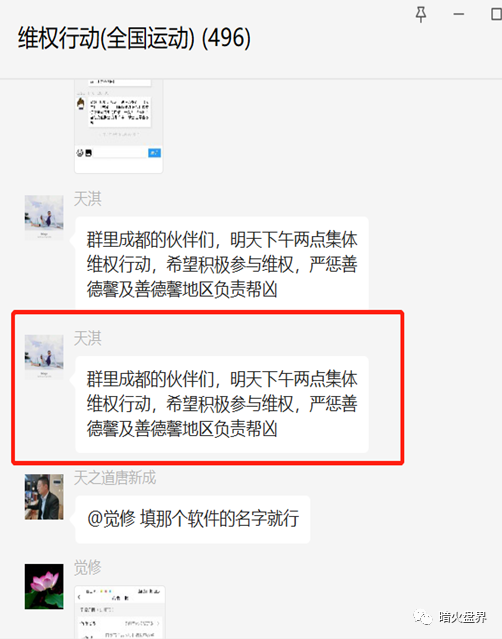Select the red-highlighted 天淇 message bubble
The image size is (502, 639).
click(222, 404)
